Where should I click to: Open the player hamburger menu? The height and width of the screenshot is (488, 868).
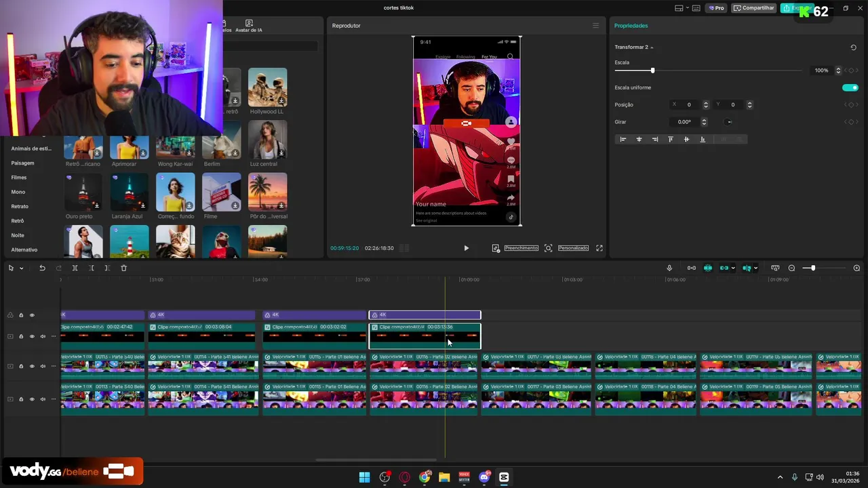click(x=596, y=26)
